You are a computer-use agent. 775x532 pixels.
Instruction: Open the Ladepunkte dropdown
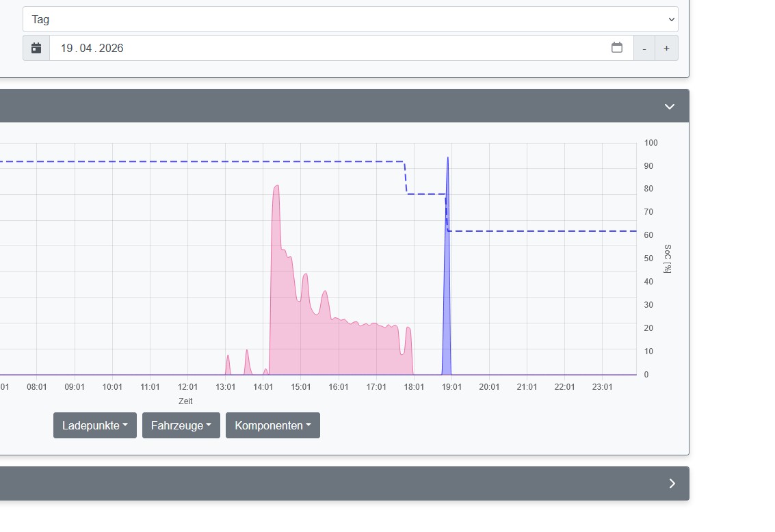(x=95, y=425)
